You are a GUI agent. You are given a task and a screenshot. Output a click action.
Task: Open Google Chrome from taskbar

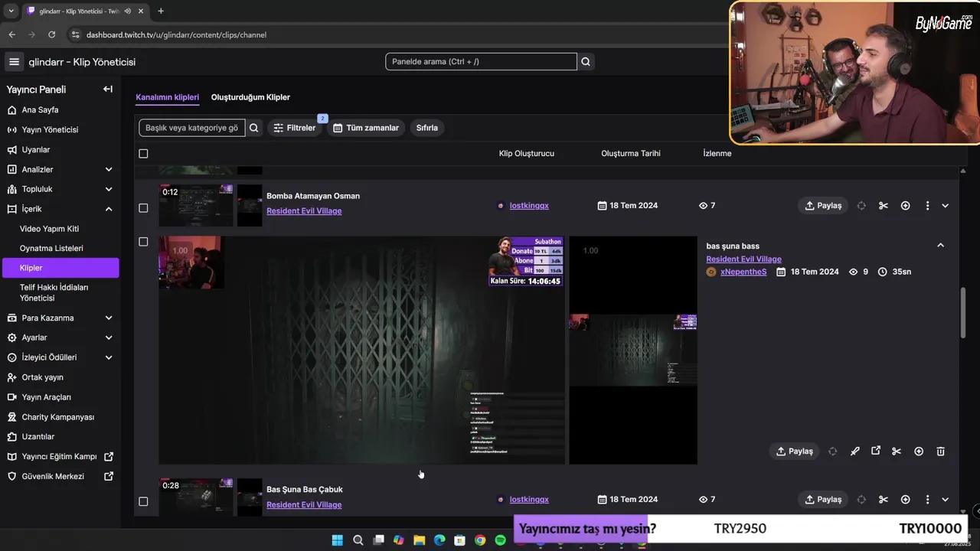480,540
